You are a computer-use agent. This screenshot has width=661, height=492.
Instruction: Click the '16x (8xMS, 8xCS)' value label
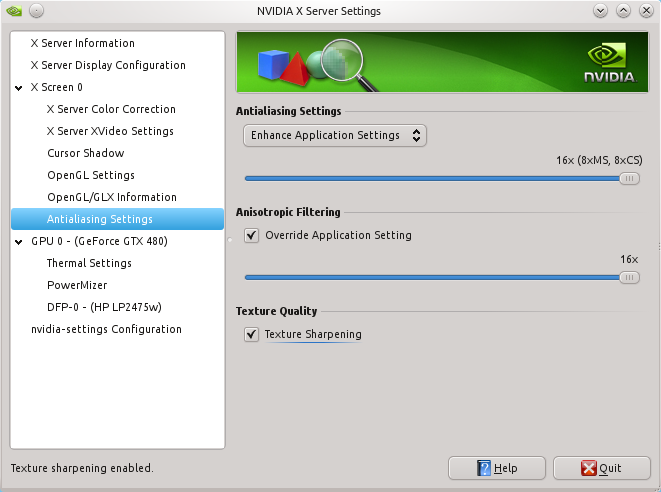(599, 160)
